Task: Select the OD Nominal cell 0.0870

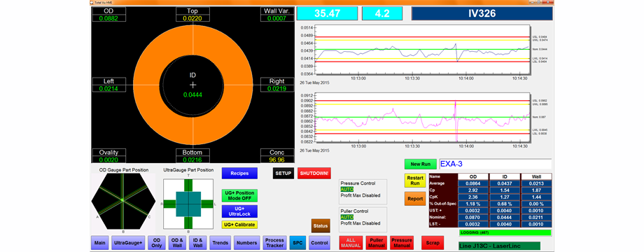Action: tap(473, 218)
